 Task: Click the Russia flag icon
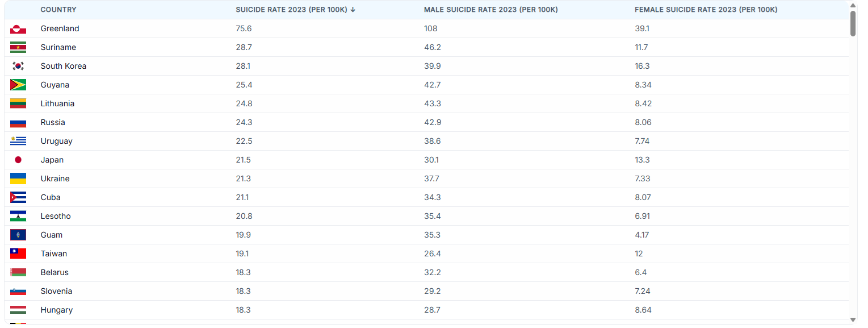tap(18, 123)
